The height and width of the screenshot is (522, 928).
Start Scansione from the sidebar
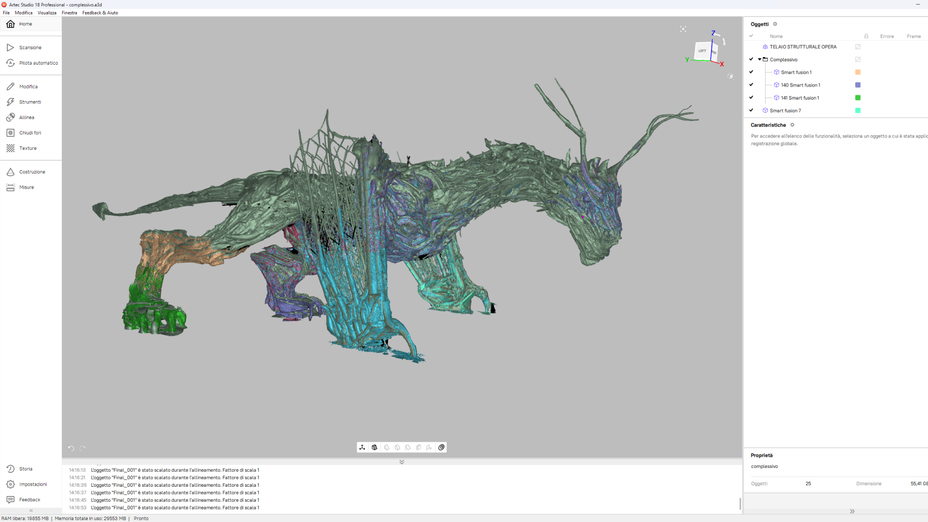[x=30, y=47]
